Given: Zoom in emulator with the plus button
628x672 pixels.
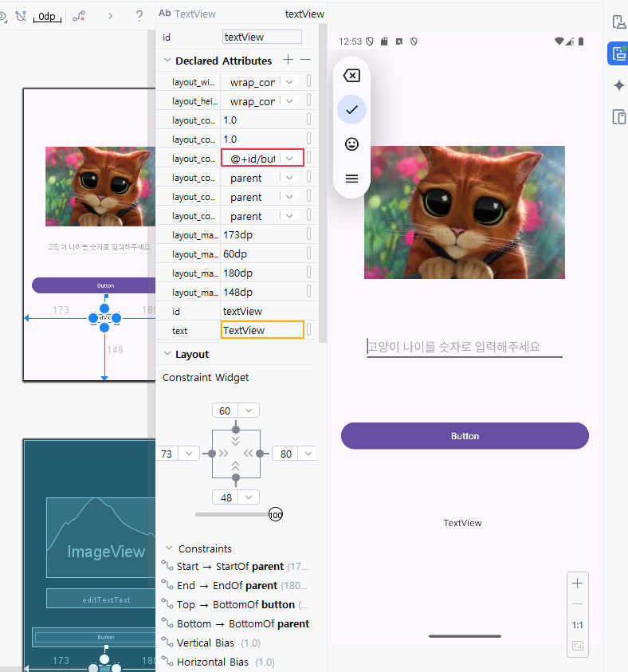Looking at the screenshot, I should coord(578,584).
